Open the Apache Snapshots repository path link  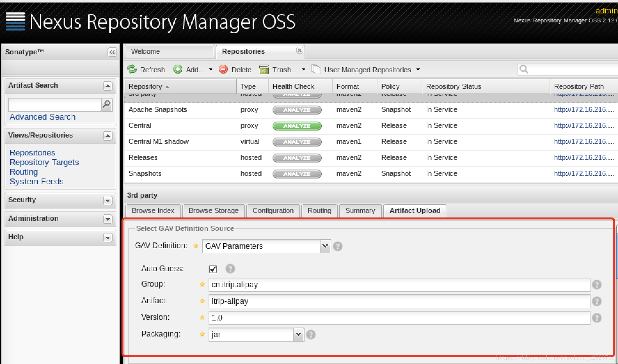(x=584, y=109)
